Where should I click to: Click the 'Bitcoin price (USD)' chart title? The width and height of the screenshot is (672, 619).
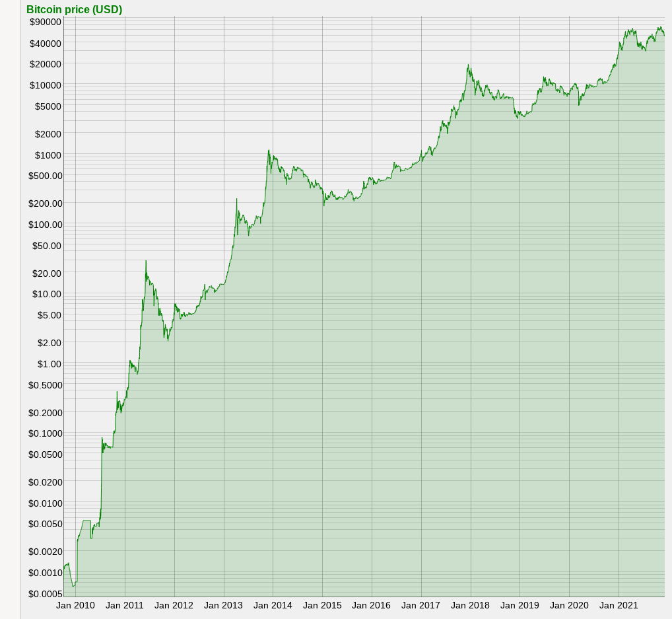(x=74, y=9)
